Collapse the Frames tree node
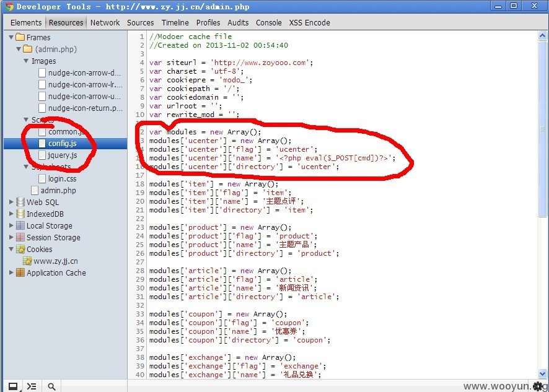 click(x=11, y=37)
